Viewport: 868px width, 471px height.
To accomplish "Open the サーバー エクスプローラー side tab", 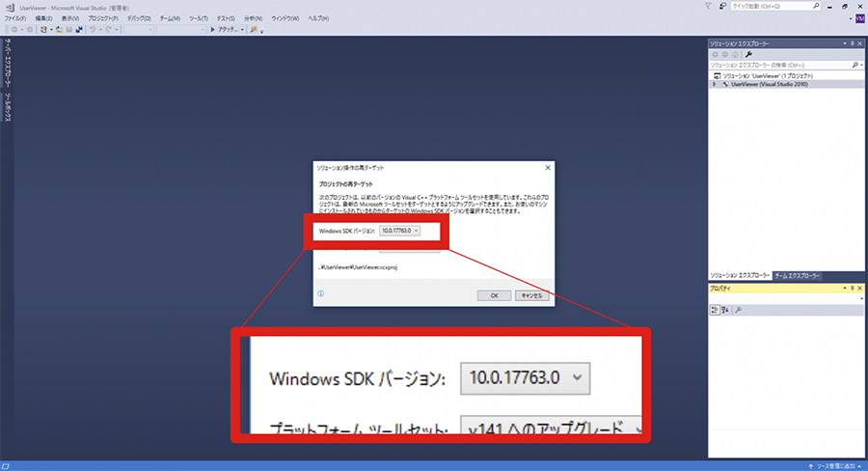I will [x=7, y=63].
